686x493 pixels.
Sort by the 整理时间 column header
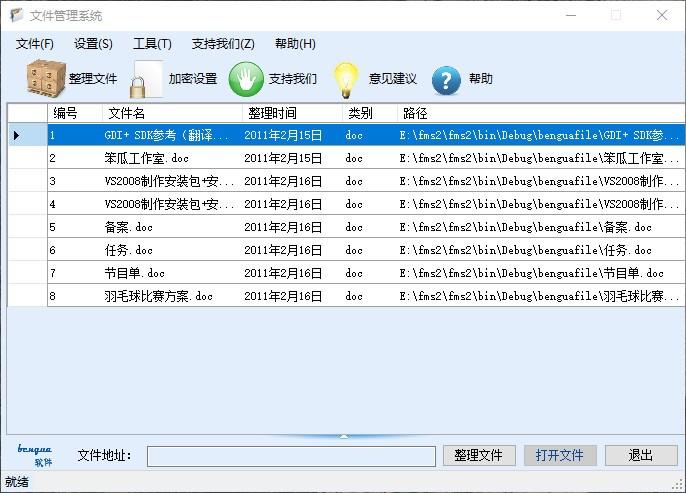click(x=292, y=113)
